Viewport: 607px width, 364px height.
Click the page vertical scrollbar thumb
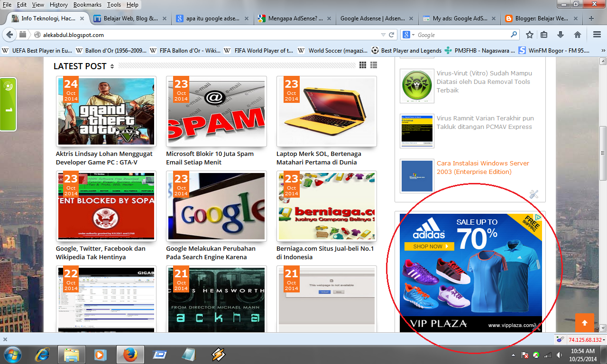click(x=603, y=153)
